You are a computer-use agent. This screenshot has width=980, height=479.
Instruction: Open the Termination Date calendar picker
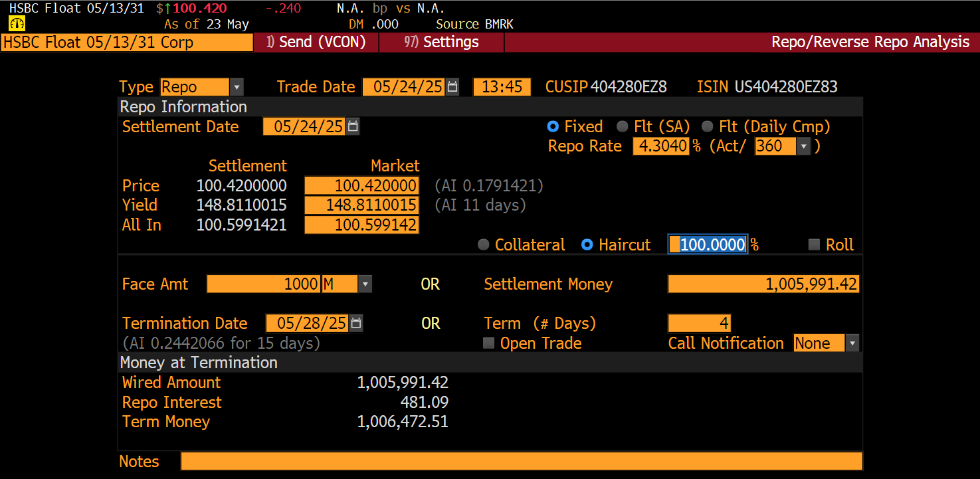[x=356, y=324]
